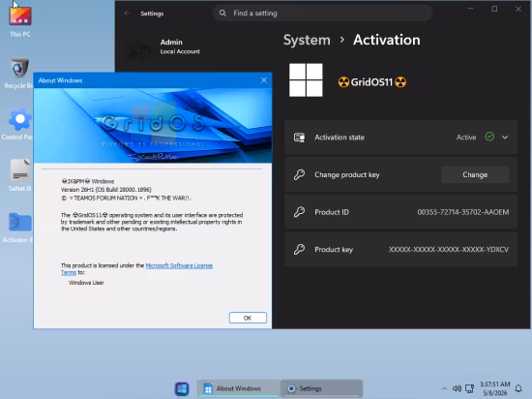This screenshot has width=532, height=399.
Task: Click the Activation state label
Action: coord(340,138)
